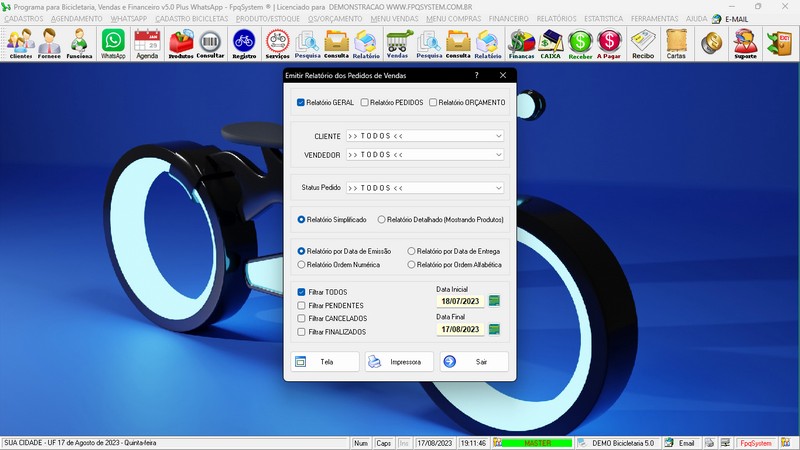Click the Clientes toolbar icon
The height and width of the screenshot is (450, 800).
(x=20, y=43)
